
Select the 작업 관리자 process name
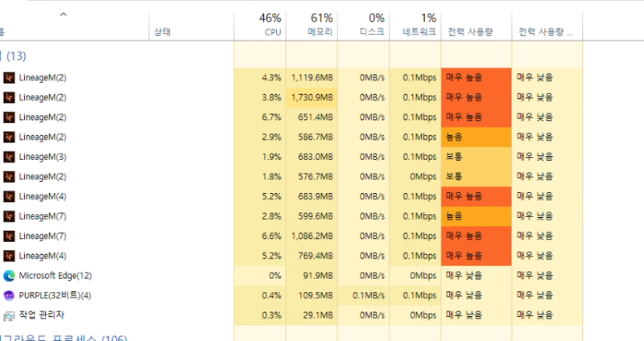click(42, 315)
